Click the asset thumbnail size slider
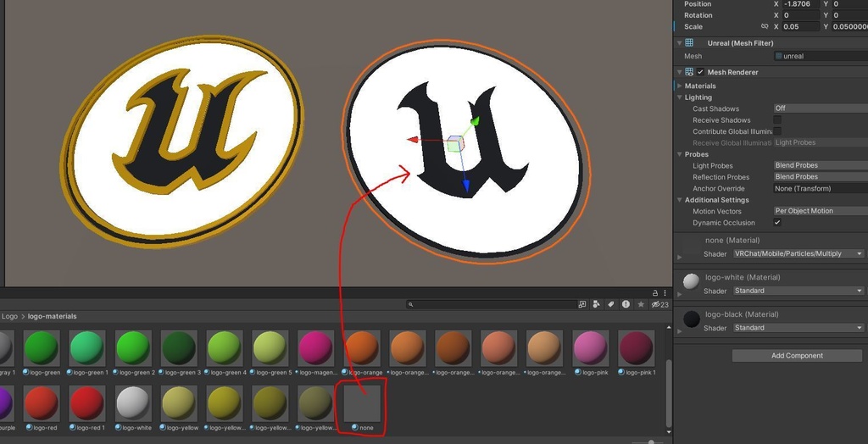 pos(652,441)
